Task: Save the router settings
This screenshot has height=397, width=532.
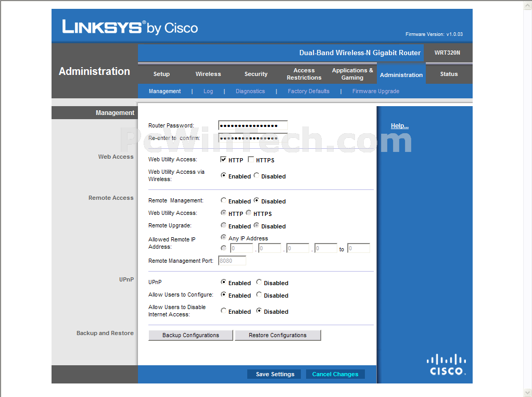Action: tap(275, 374)
